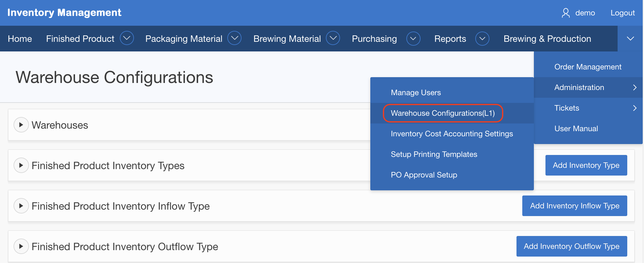Expand Finished Product Inventory Types section
The image size is (644, 263).
click(21, 165)
